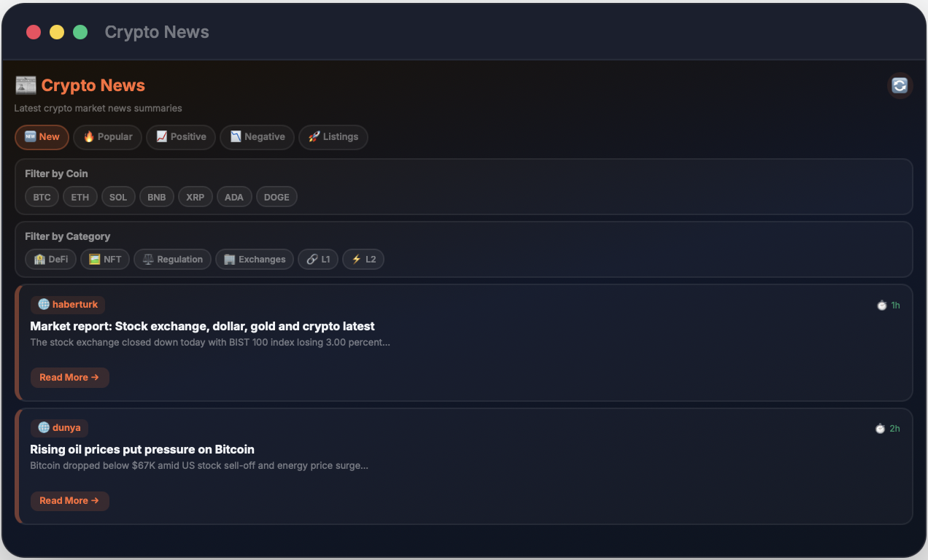928x560 pixels.
Task: Switch to the Negative news tab
Action: click(257, 136)
